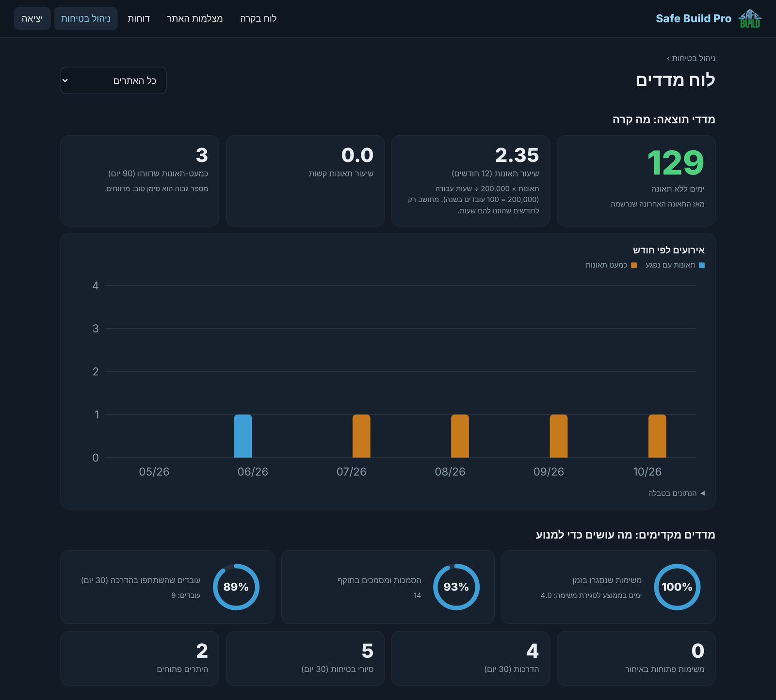
Task: Click the סיורי בטיחות (30 יום) label
Action: (x=338, y=669)
